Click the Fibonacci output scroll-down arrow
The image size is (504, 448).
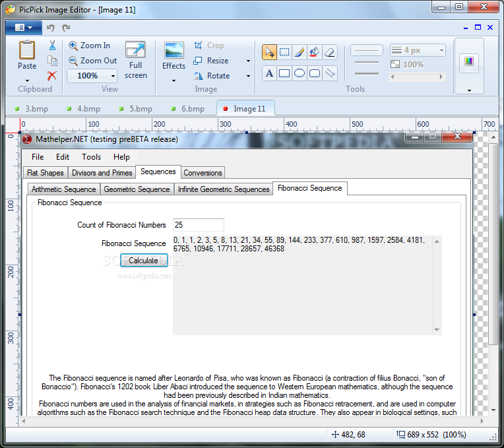pyautogui.click(x=437, y=329)
